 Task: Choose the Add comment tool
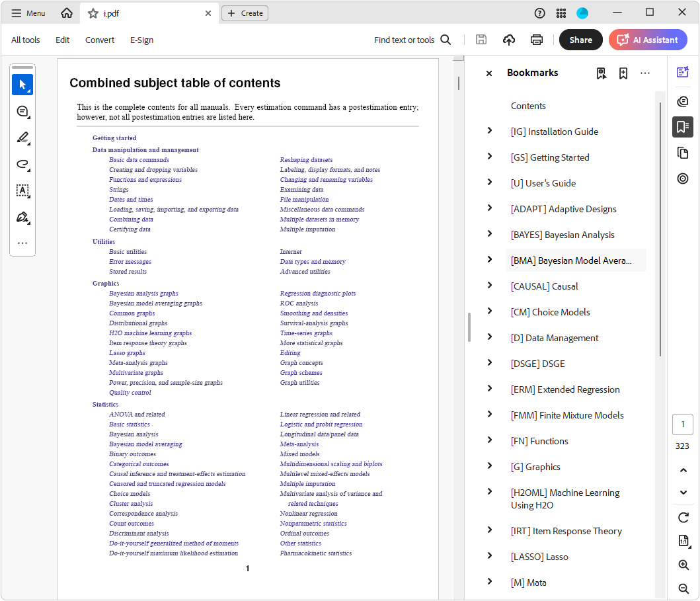pyautogui.click(x=22, y=111)
